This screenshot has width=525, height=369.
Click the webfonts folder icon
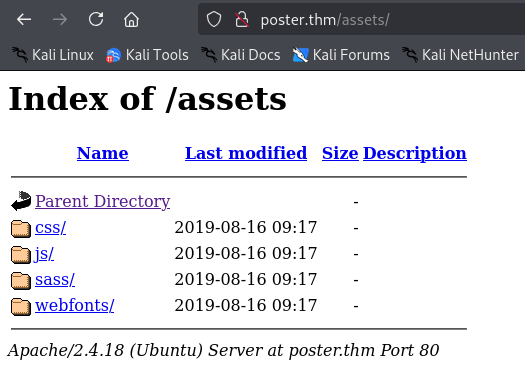click(21, 306)
